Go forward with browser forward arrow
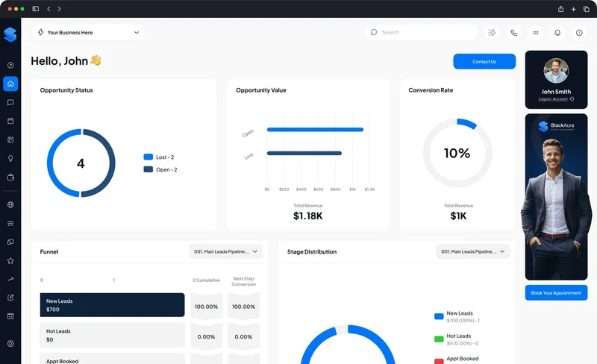Image resolution: width=597 pixels, height=364 pixels. [x=59, y=9]
